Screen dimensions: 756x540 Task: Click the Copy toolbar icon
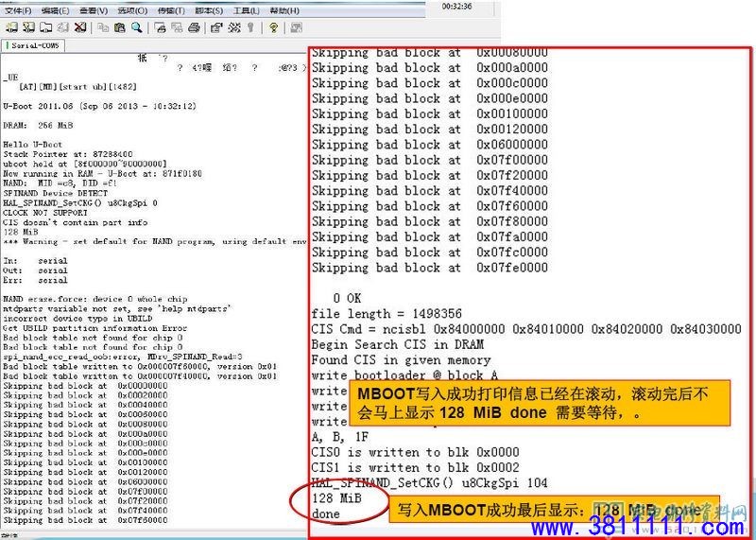pyautogui.click(x=103, y=27)
